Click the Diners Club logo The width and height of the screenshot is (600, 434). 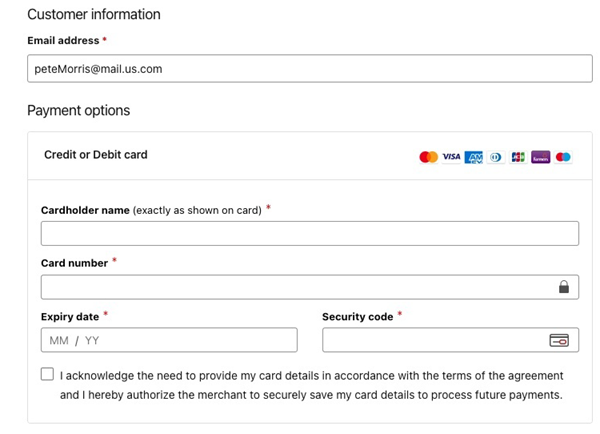tap(496, 157)
